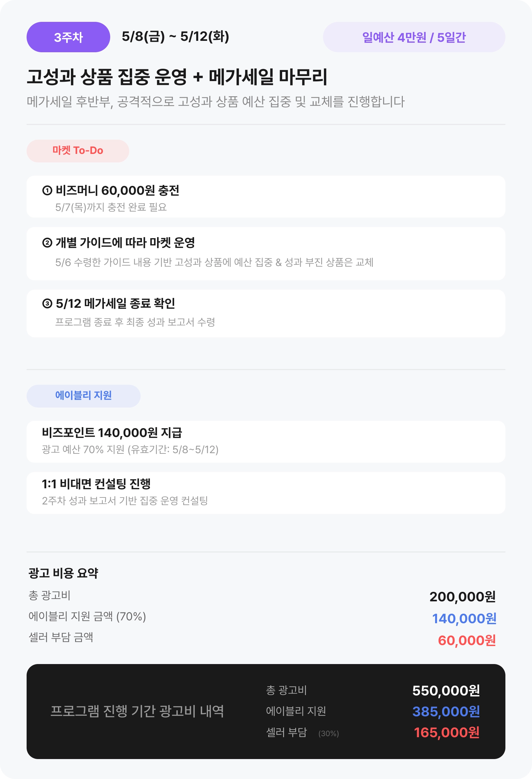Click the main heading 고성과 상품 집중 운영
The image size is (532, 779).
(107, 76)
